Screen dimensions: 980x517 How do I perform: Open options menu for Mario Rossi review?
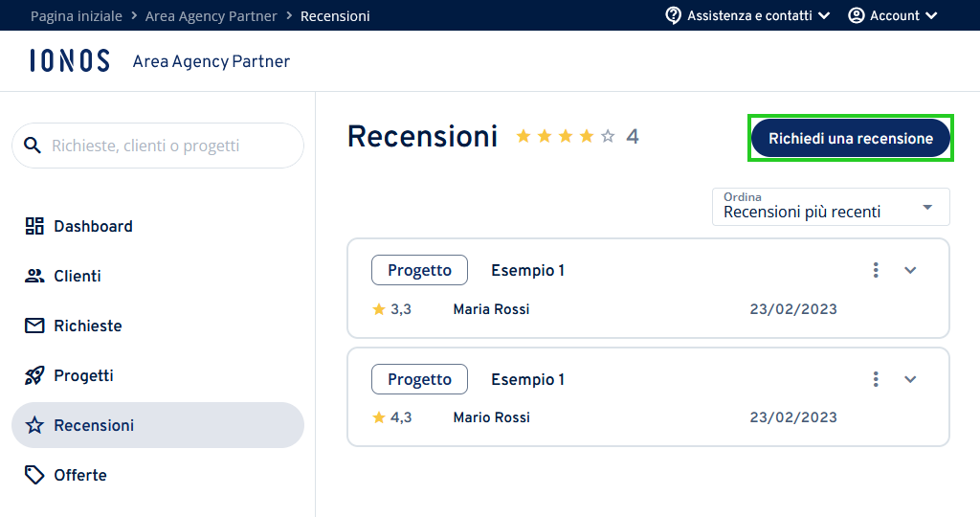tap(876, 379)
